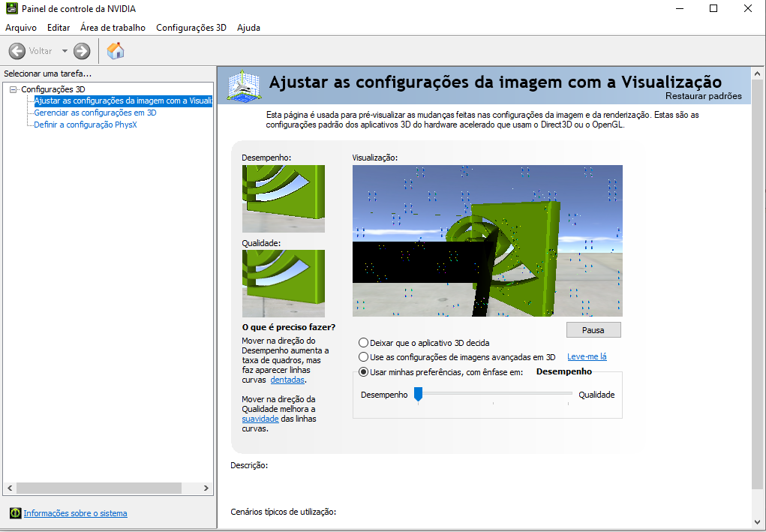766x532 pixels.
Task: Click the Desempenho preview thumbnail
Action: (284, 199)
